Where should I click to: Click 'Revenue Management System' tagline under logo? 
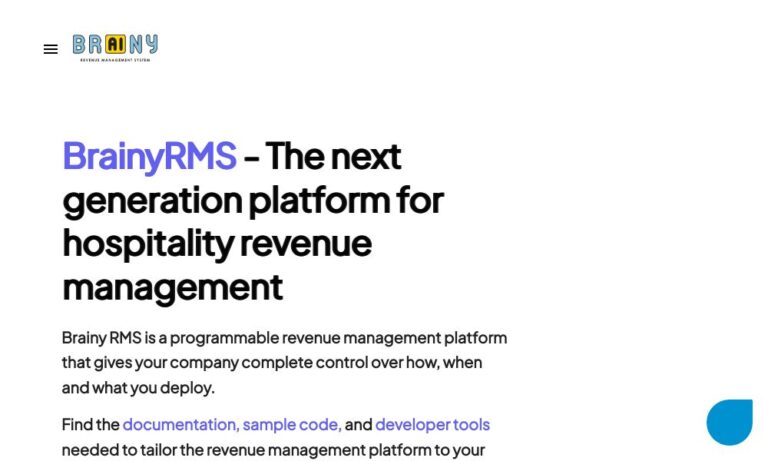click(115, 60)
